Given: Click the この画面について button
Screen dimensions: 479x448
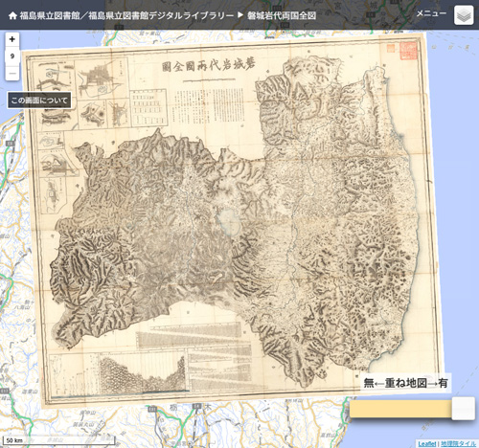Looking at the screenshot, I should click(39, 101).
